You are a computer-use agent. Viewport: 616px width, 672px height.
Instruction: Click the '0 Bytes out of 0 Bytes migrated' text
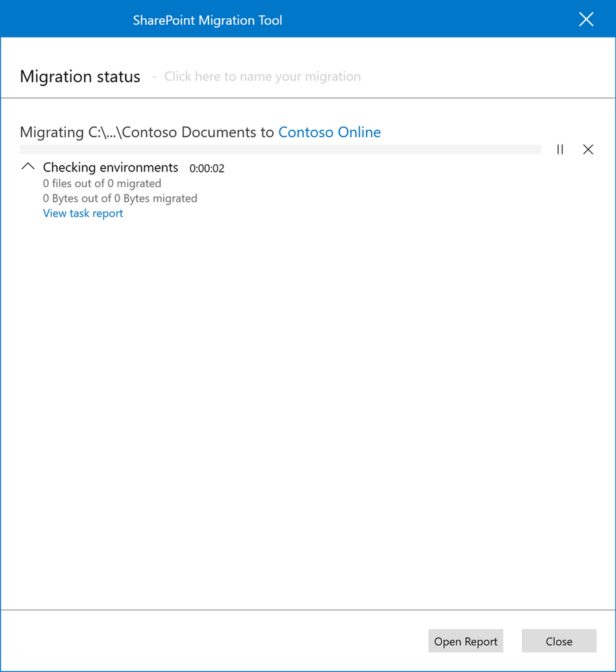coord(120,198)
